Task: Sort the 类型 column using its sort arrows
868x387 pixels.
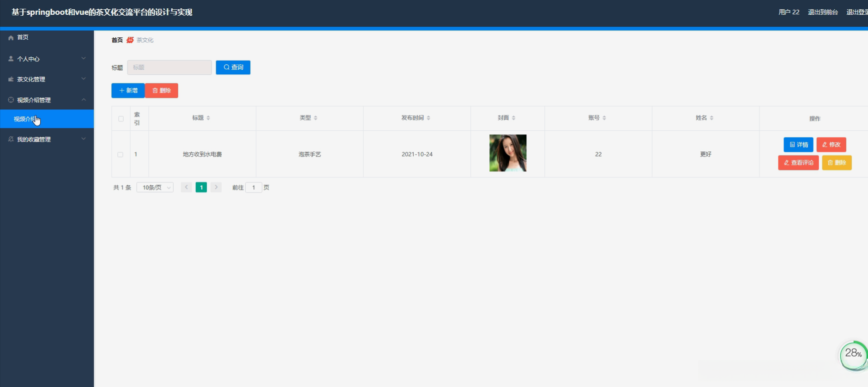Action: [x=315, y=118]
